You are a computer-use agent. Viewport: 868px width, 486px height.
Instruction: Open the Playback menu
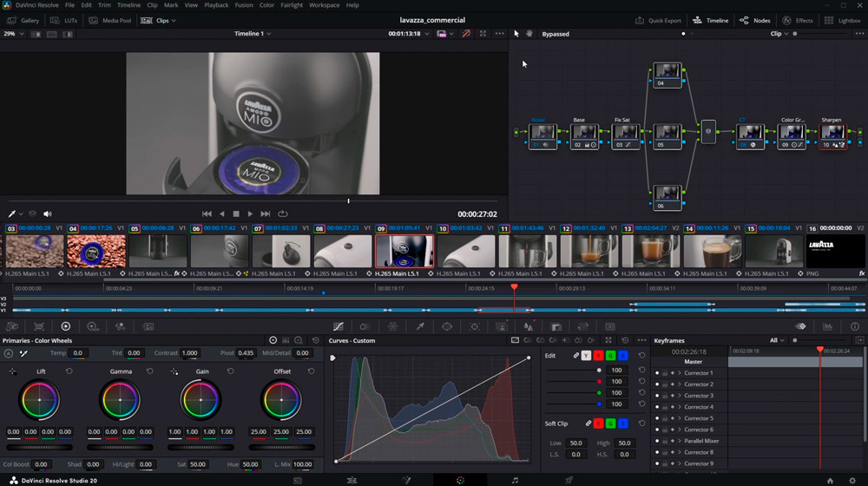coord(216,5)
